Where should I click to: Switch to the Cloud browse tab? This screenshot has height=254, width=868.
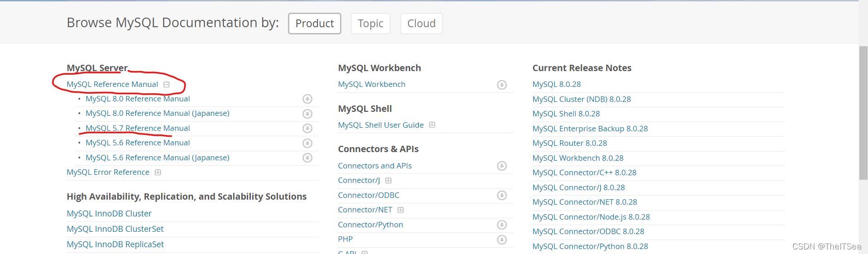[x=421, y=24]
